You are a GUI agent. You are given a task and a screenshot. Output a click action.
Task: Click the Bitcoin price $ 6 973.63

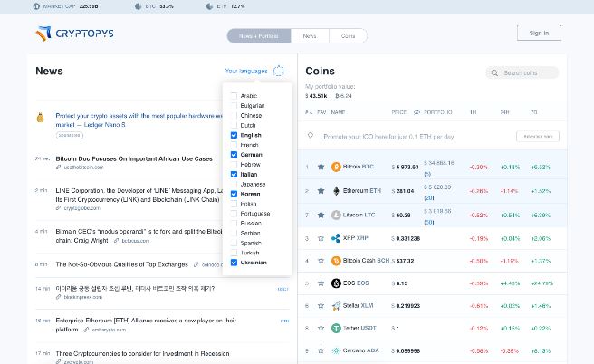[405, 167]
